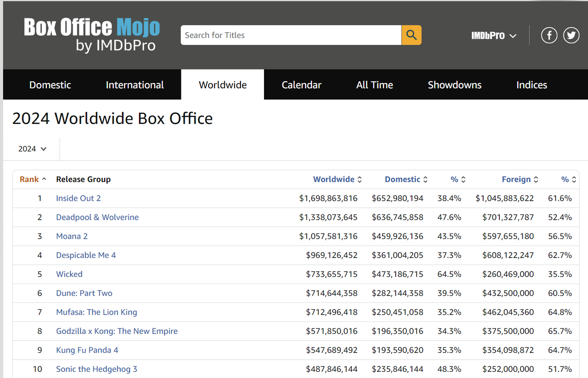Image resolution: width=588 pixels, height=378 pixels.
Task: Select foreign gross $252,000,000
Action: tap(508, 369)
